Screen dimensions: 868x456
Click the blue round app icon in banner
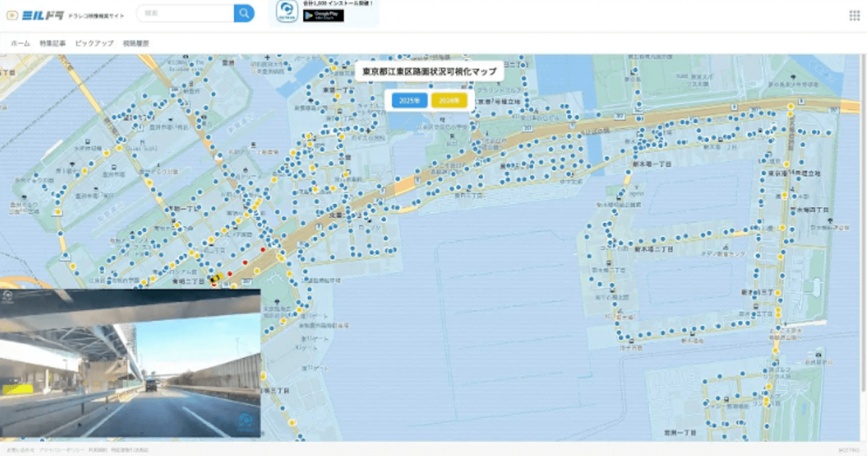(x=286, y=12)
